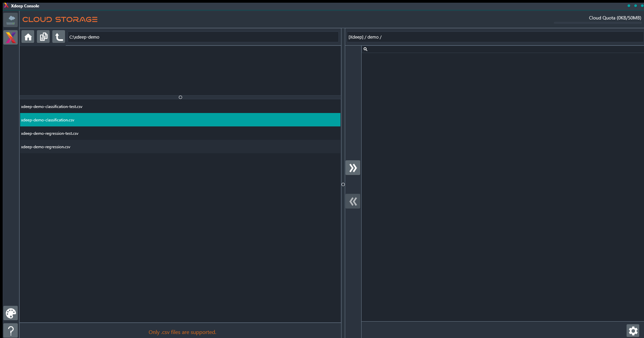This screenshot has height=338, width=644.
Task: Click the rightmost window control dot
Action: pyautogui.click(x=642, y=6)
